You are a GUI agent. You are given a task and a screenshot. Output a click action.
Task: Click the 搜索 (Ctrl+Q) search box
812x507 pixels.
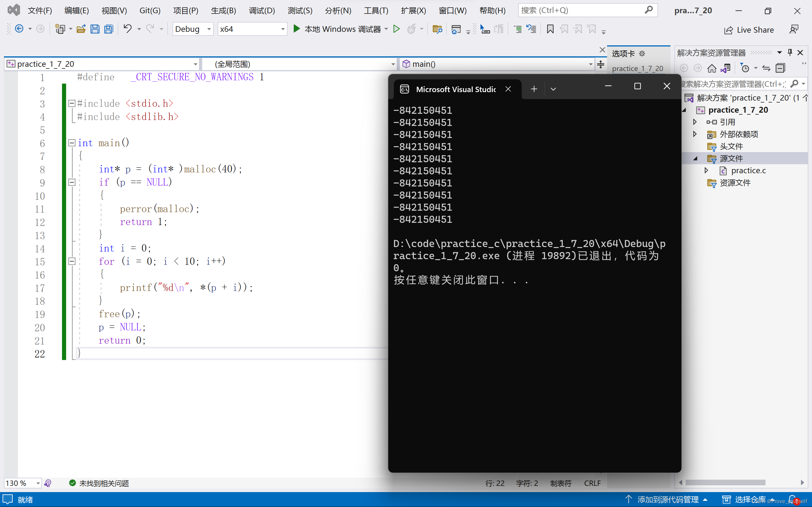coord(582,10)
